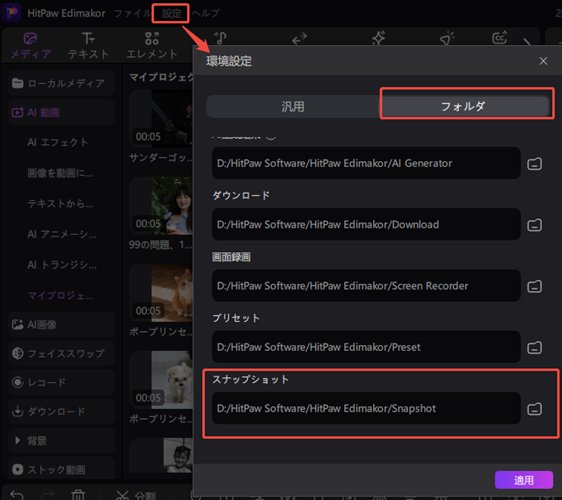The width and height of the screenshot is (562, 500).
Task: Select the サンダーゴッ video thumbnail
Action: coord(161,118)
